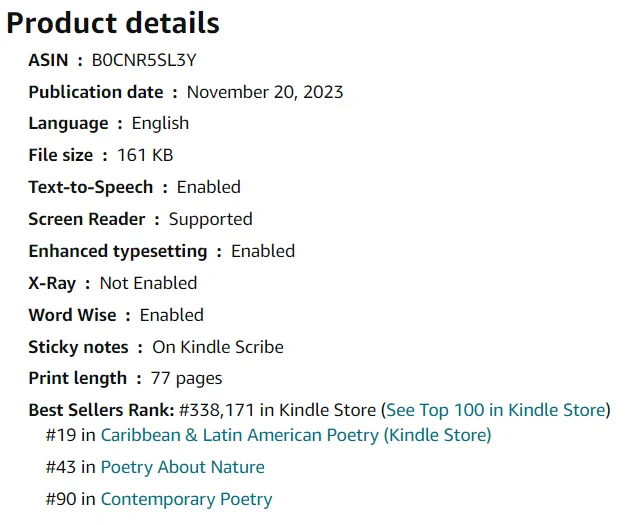Open Contemporary Poetry category link
This screenshot has height=525, width=638.
coord(186,499)
